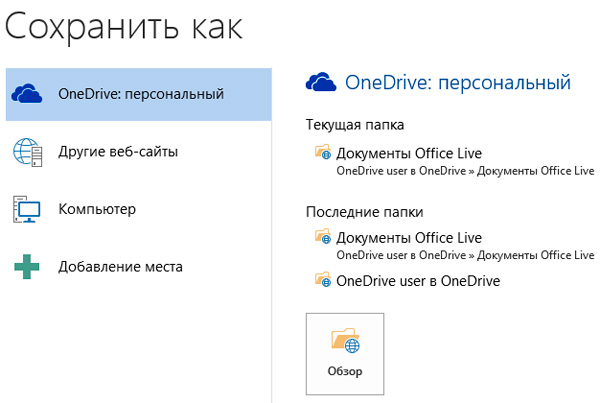Select the OneDrive: персональный location label
600x403 pixels.
(x=140, y=94)
